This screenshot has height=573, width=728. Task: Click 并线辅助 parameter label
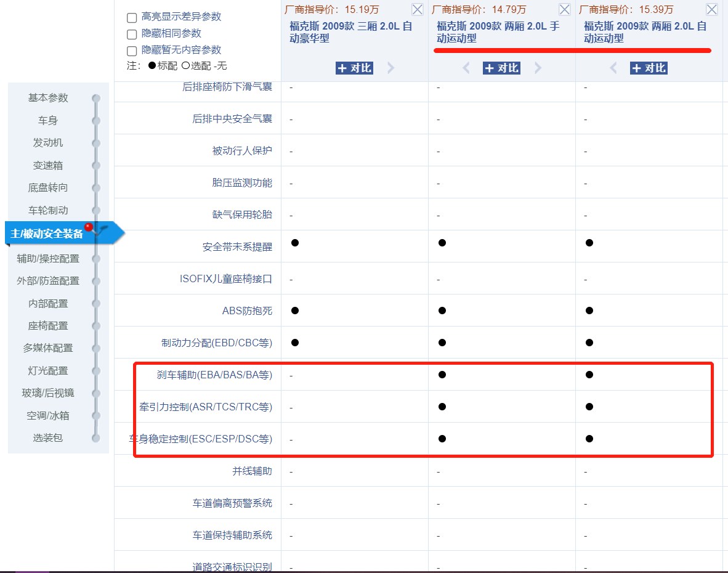(x=252, y=471)
